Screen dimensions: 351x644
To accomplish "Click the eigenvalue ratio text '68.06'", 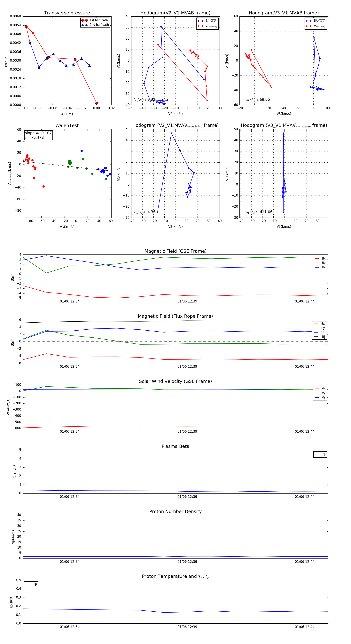I will (x=265, y=100).
